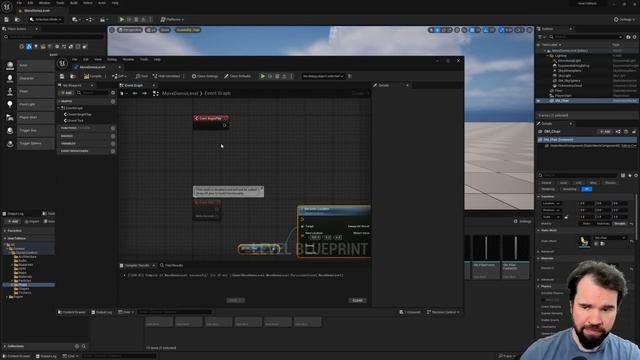This screenshot has width=640, height=360.
Task: Click the Trigger Box icon in Place Actors
Action: coord(10,131)
